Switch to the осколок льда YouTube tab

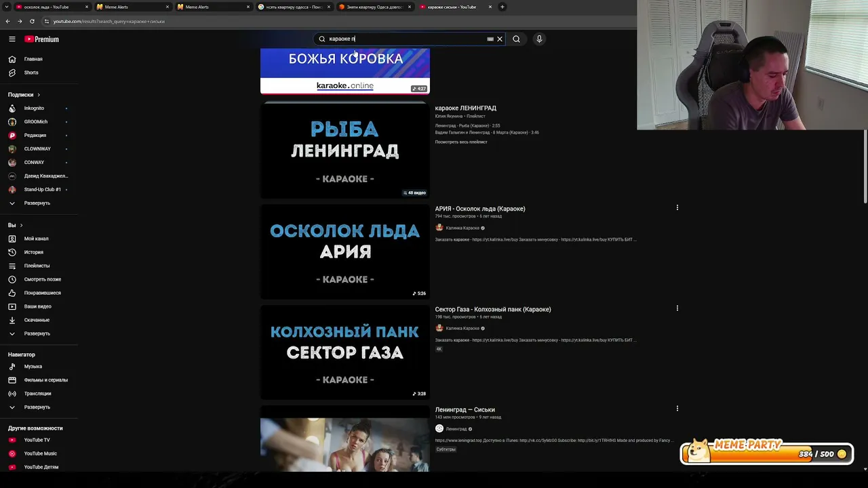pyautogui.click(x=52, y=7)
